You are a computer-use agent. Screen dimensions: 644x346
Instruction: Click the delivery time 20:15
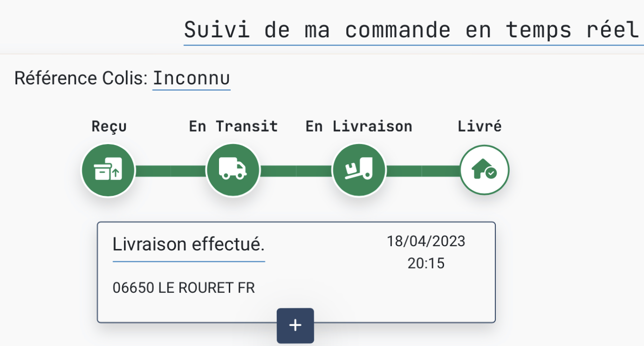click(x=426, y=263)
